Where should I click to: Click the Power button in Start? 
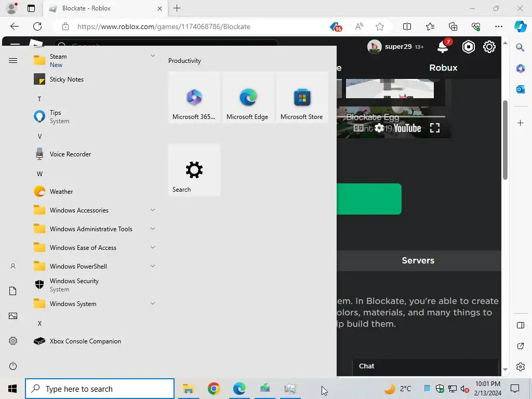(13, 366)
